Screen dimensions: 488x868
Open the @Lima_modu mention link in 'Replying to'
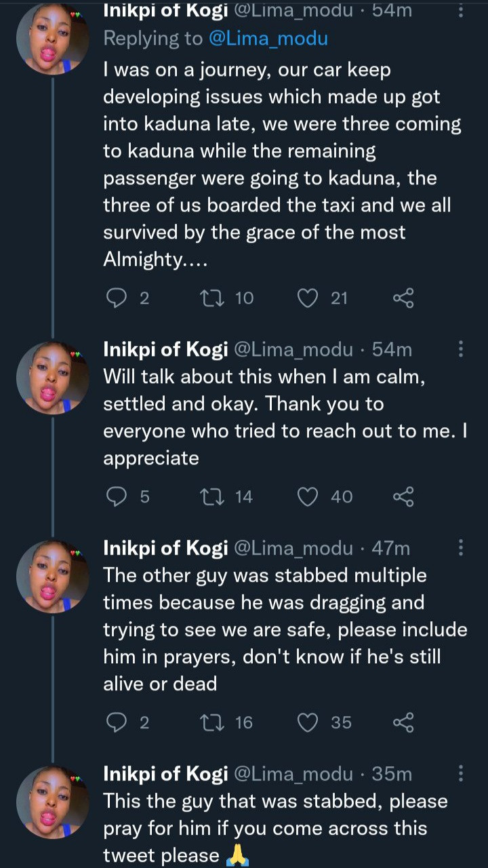pos(267,38)
